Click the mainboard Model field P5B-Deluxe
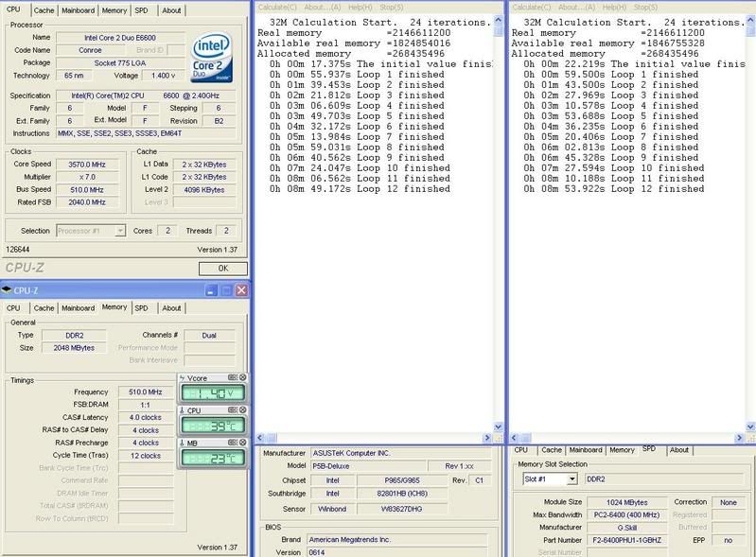 coord(369,466)
